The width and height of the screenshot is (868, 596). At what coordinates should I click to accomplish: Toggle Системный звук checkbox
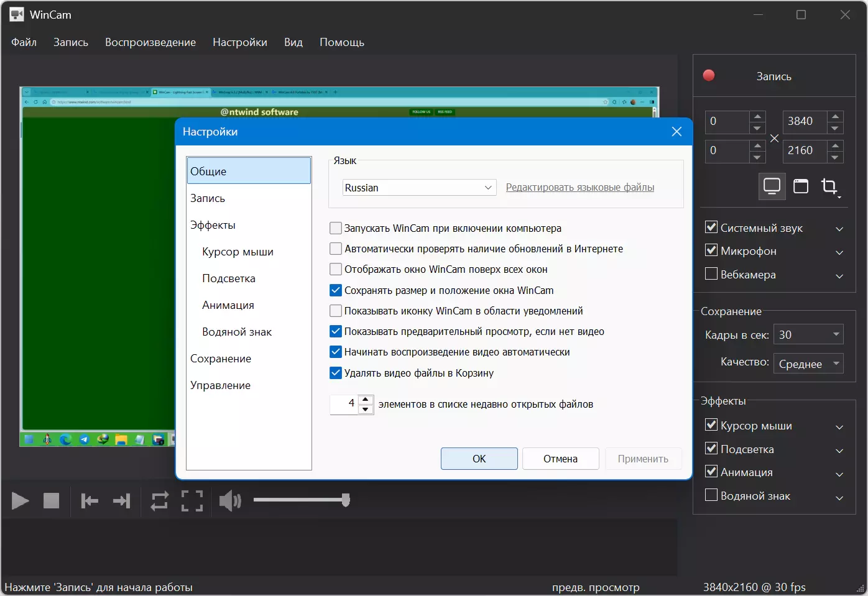click(x=711, y=227)
